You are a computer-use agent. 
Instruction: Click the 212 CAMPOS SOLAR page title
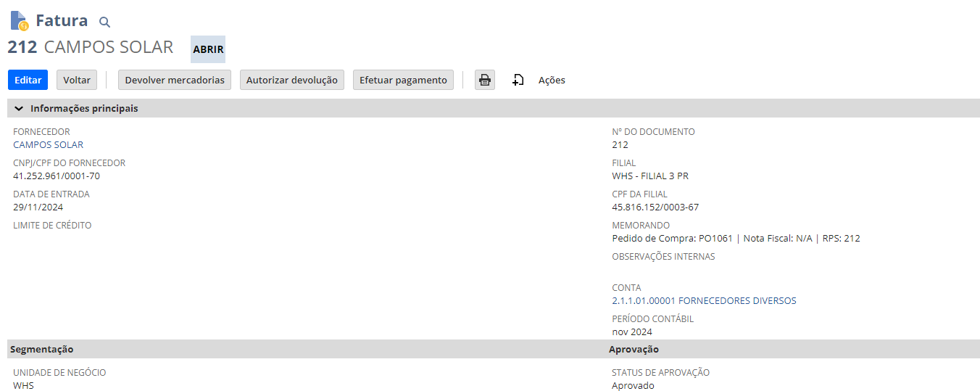[91, 48]
